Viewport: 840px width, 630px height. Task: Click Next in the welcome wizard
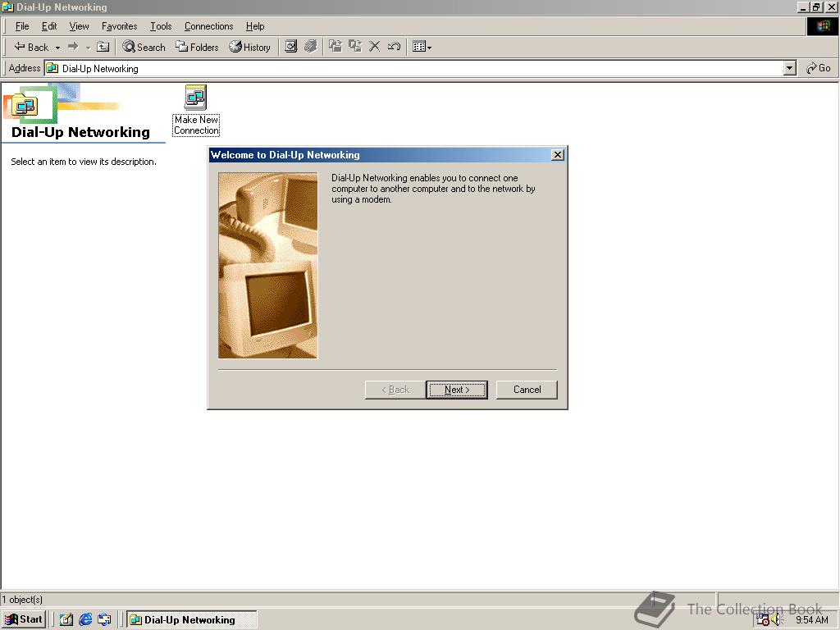click(457, 390)
